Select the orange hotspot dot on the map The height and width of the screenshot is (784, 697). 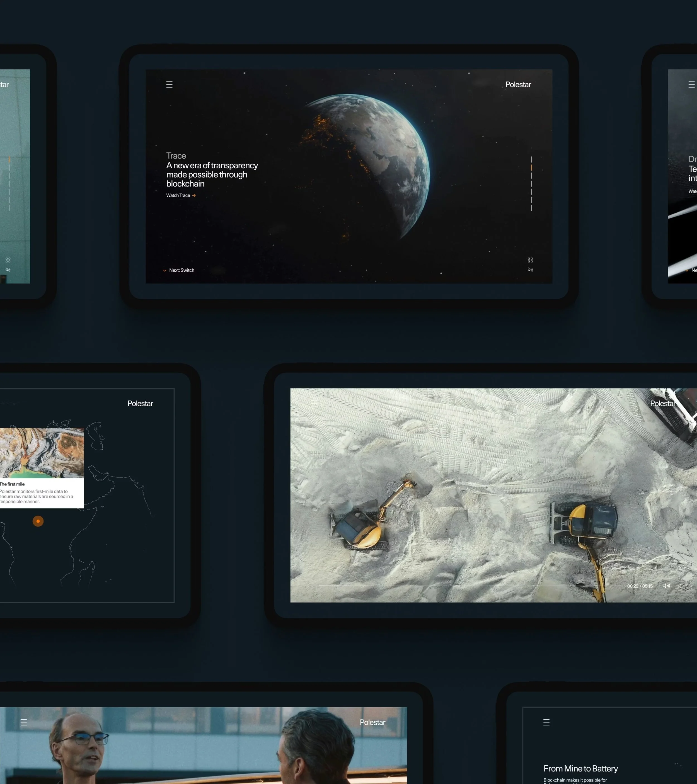(x=38, y=521)
